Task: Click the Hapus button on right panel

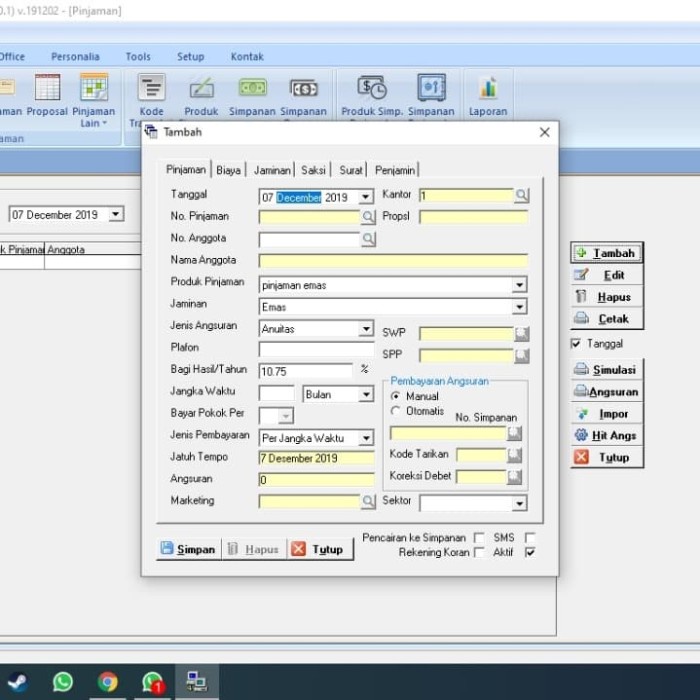Action: (x=607, y=297)
